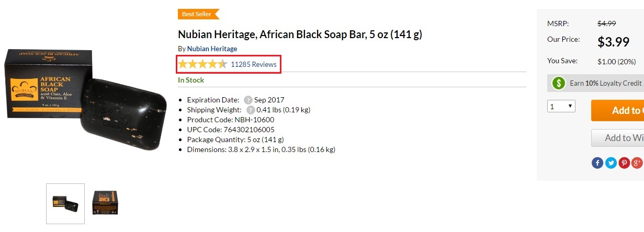644x232 pixels.
Task: Click the Shipping Weight help question mark
Action: (251, 110)
